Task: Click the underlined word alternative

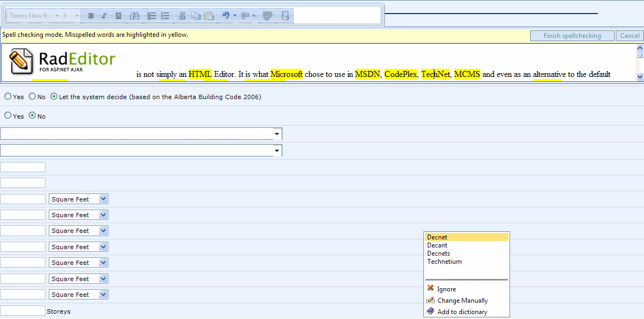Action: tap(548, 74)
